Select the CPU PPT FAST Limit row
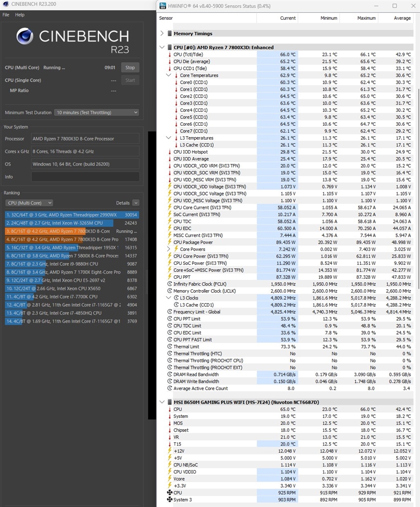Screen dimensions: 420x507 (x=290, y=340)
